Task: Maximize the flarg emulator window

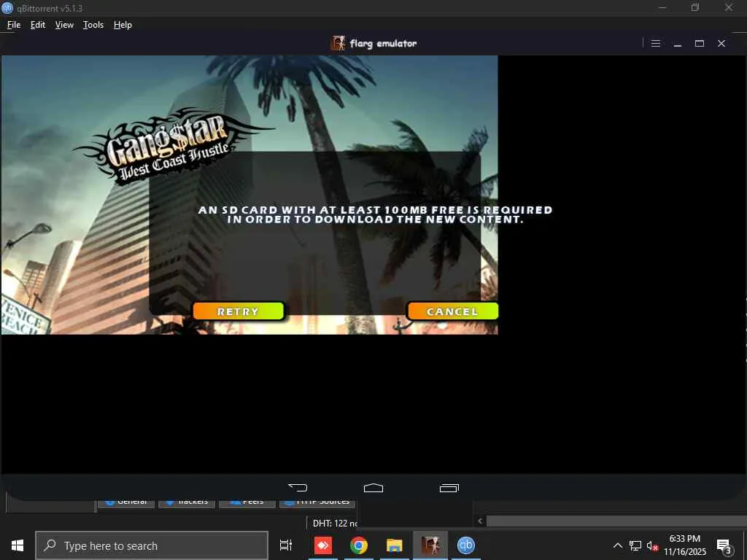Action: pyautogui.click(x=700, y=43)
